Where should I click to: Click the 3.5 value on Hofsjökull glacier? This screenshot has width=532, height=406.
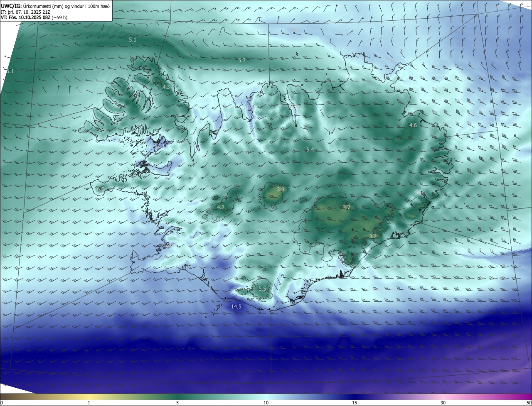281,189
